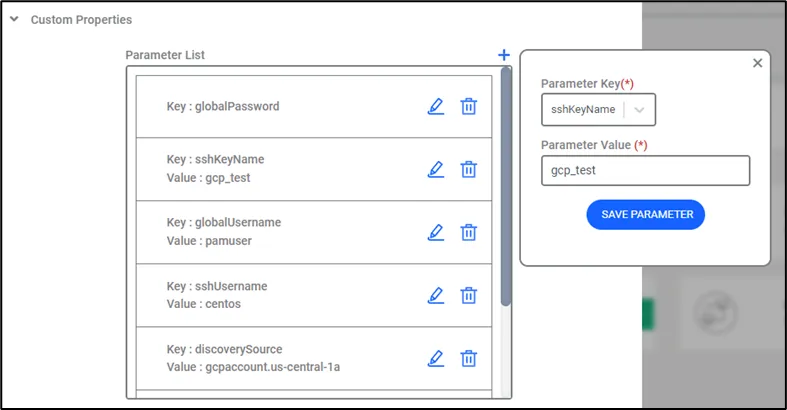Edit the globalPassword parameter
The image size is (787, 410).
click(x=436, y=106)
